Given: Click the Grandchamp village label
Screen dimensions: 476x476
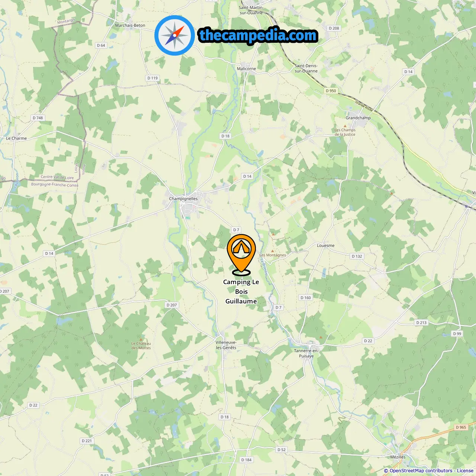Looking at the screenshot, I should click(x=358, y=118).
